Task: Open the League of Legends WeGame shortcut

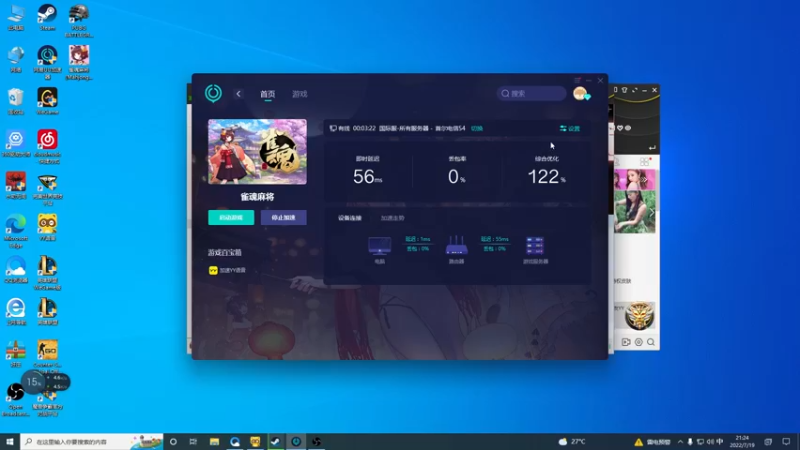Action: pyautogui.click(x=47, y=273)
